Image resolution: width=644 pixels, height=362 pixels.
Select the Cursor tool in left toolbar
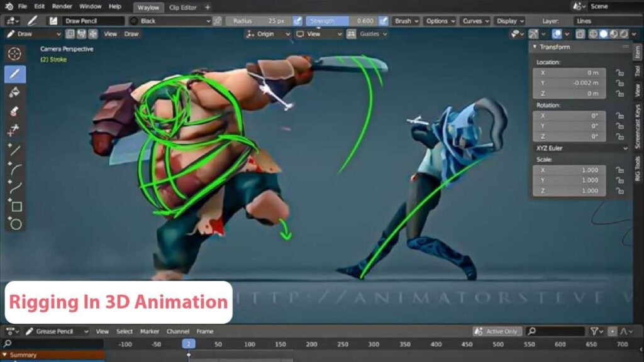[15, 54]
